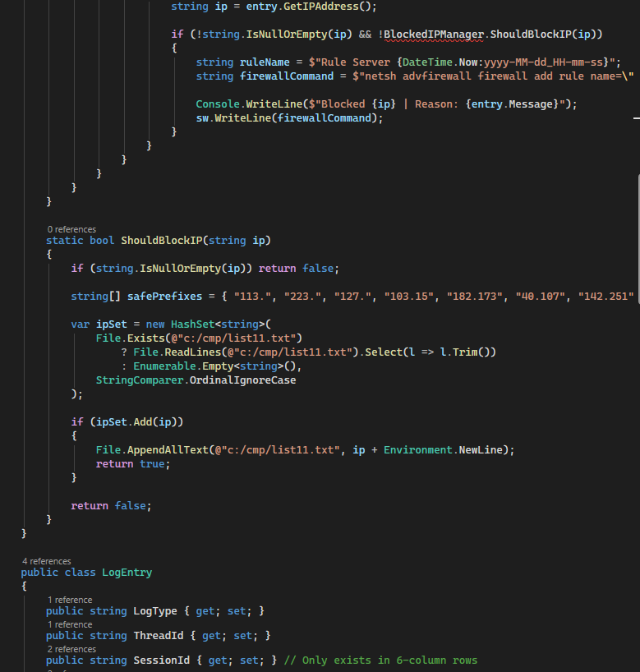Click the DateTime type in the ruleName string
640x672 pixels.
tap(427, 62)
